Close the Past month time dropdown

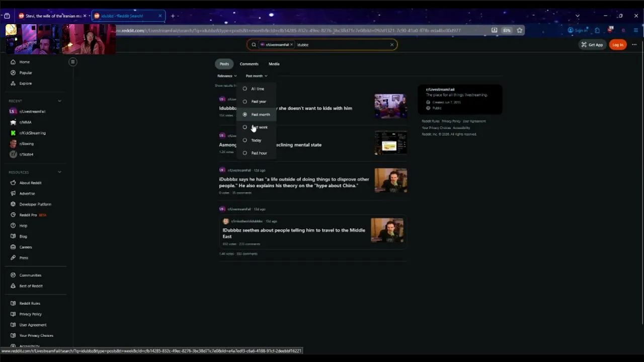point(257,76)
